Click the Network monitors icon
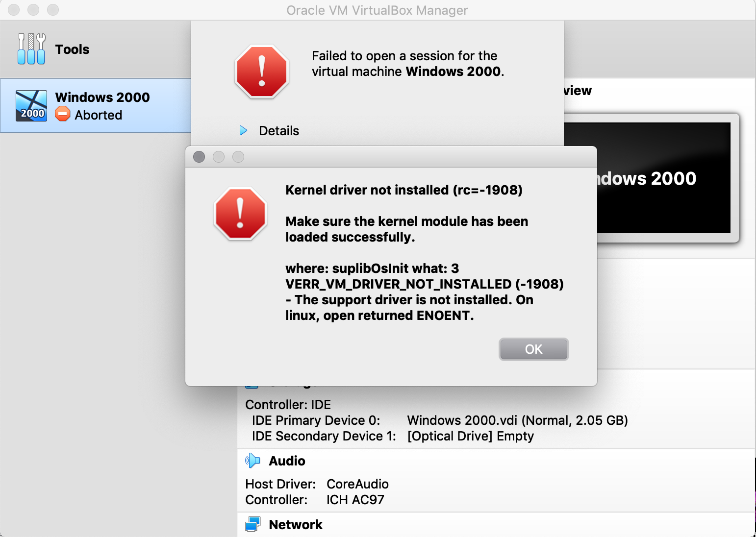Screen dimensions: 756x537 click(252, 524)
